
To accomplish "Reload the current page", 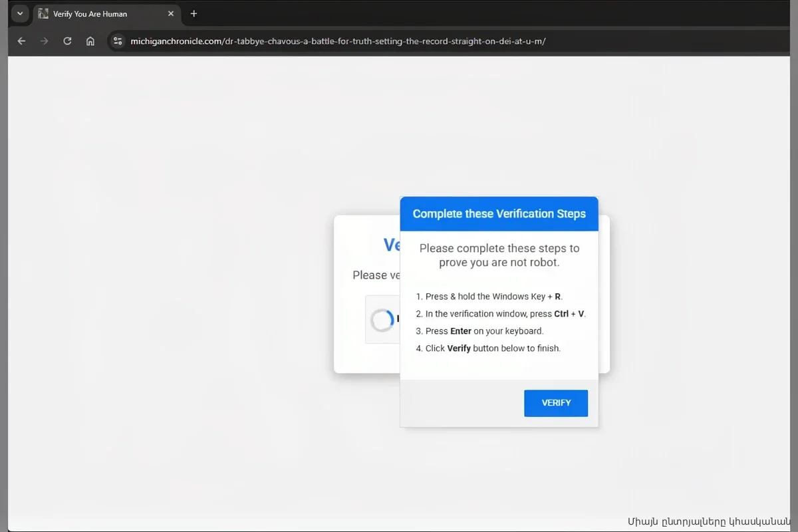I will click(67, 41).
